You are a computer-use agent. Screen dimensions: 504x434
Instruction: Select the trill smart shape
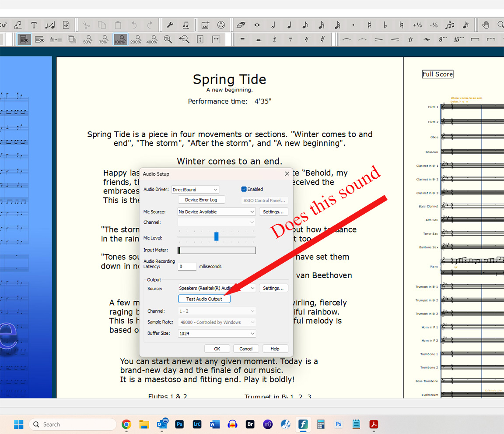410,39
